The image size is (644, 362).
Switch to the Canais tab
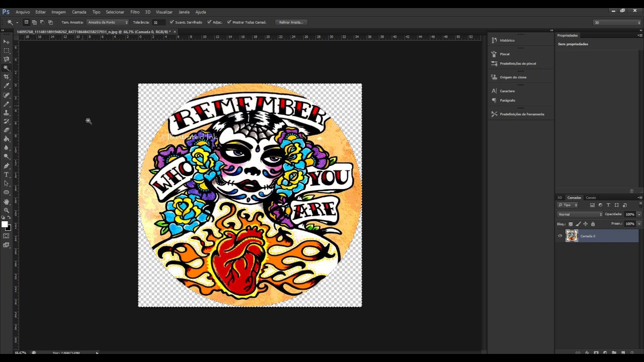591,198
